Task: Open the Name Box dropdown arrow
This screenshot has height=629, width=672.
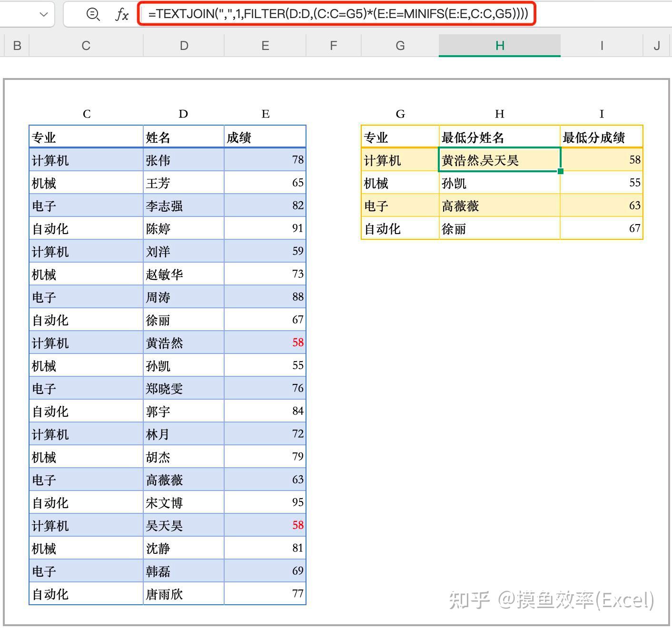Action: point(43,14)
